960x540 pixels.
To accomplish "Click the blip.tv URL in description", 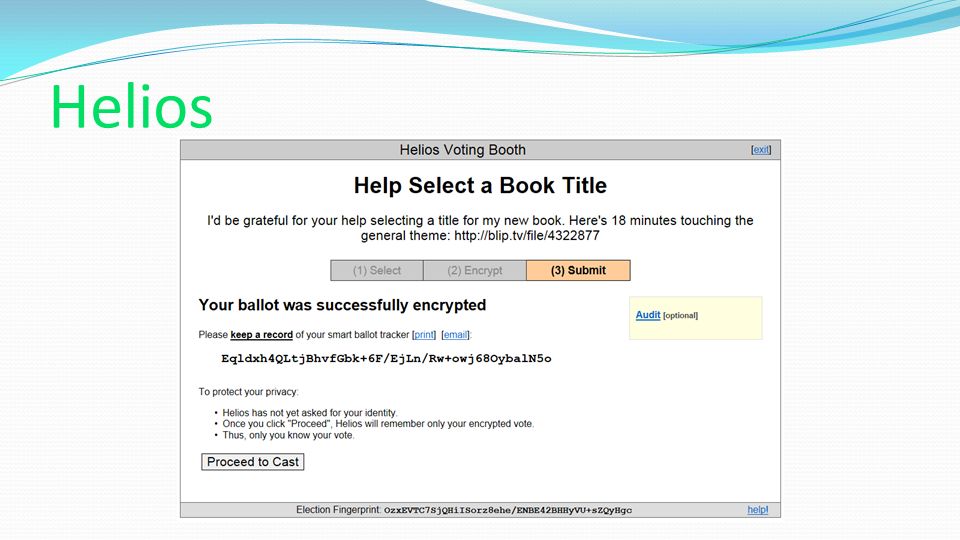I will pyautogui.click(x=527, y=236).
